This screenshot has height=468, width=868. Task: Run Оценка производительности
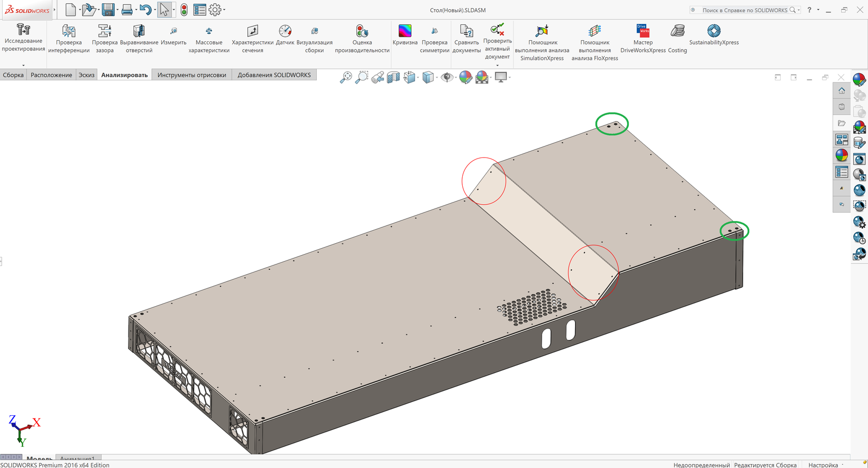tap(362, 39)
